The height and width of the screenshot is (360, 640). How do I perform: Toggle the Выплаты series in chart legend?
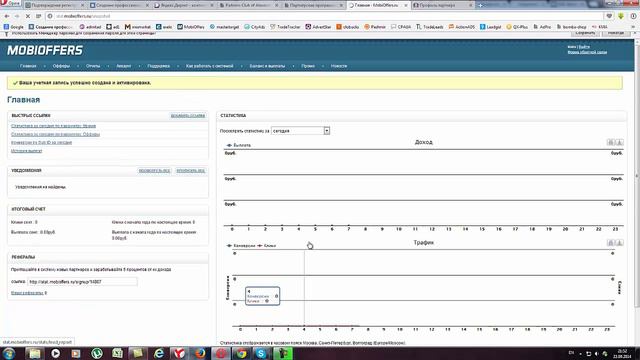[239, 145]
